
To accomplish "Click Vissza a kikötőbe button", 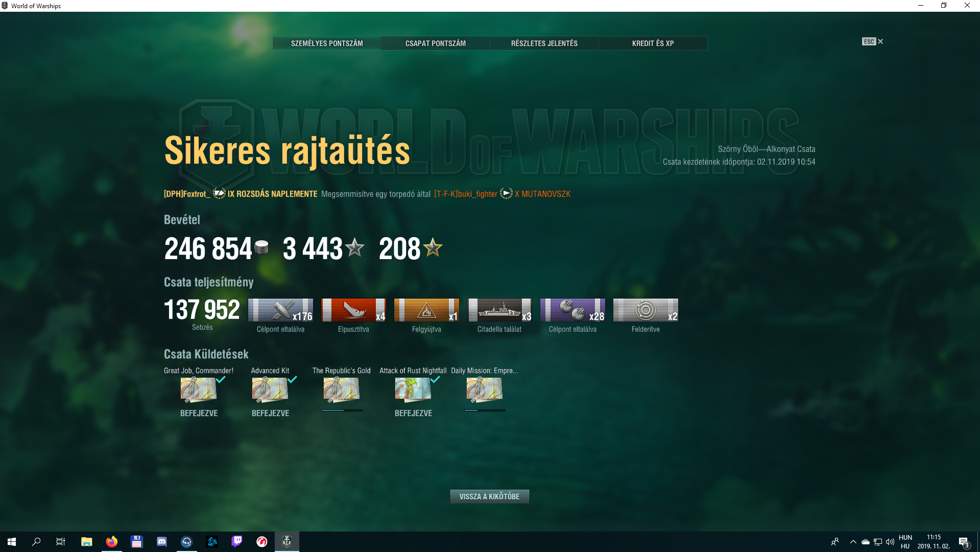I will point(489,496).
